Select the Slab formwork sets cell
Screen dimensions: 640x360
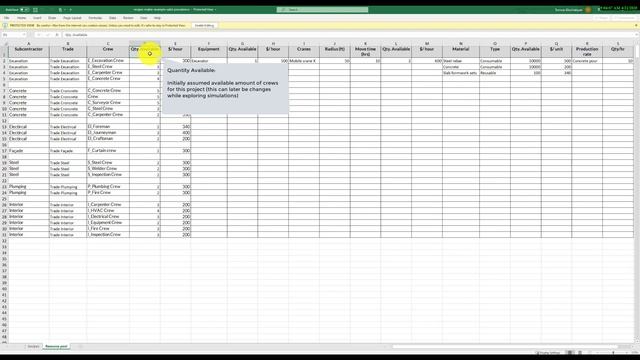[x=461, y=73]
